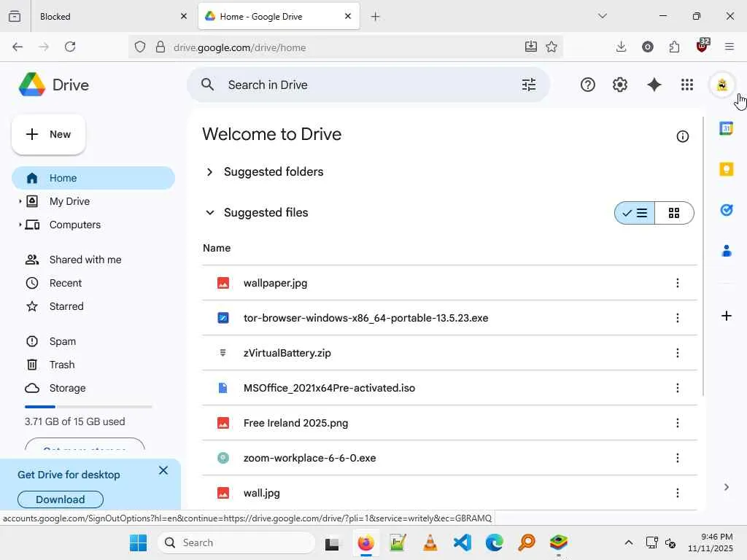The width and height of the screenshot is (747, 560).
Task: Bookmark page with the star icon
Action: click(x=551, y=47)
